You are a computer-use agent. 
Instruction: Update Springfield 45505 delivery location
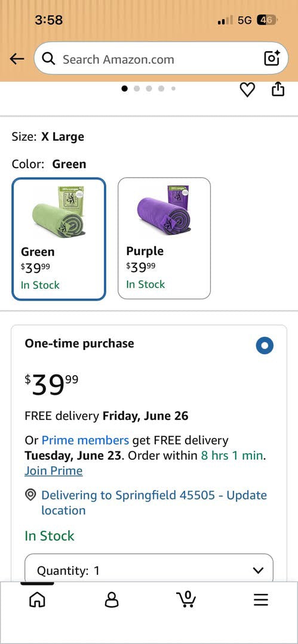(154, 503)
